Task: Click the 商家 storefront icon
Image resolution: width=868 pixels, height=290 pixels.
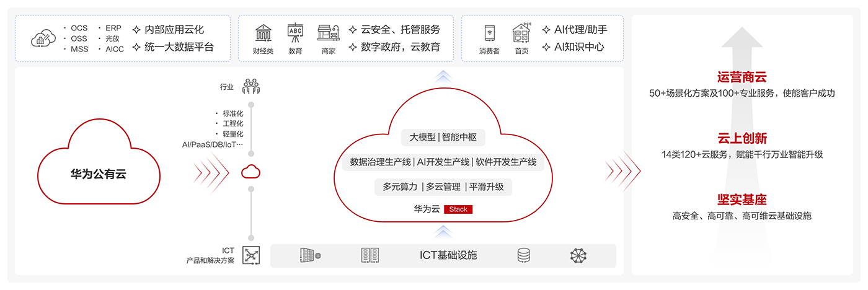Action: 328,33
